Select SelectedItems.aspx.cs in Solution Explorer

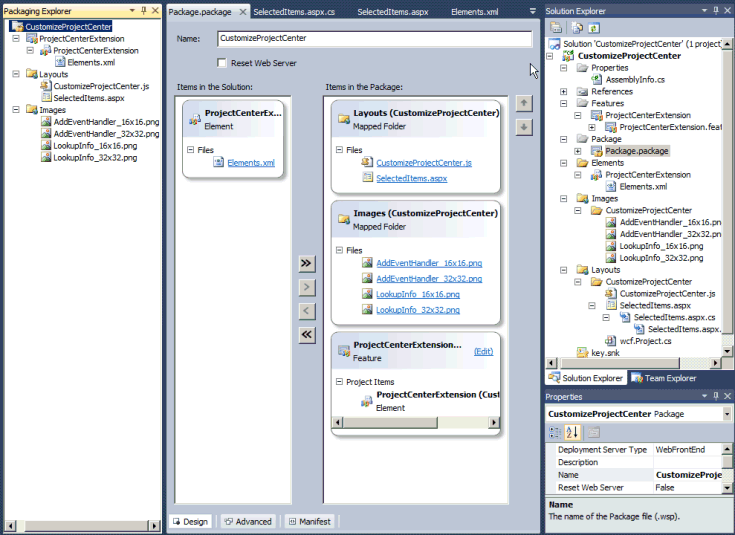[x=674, y=317]
